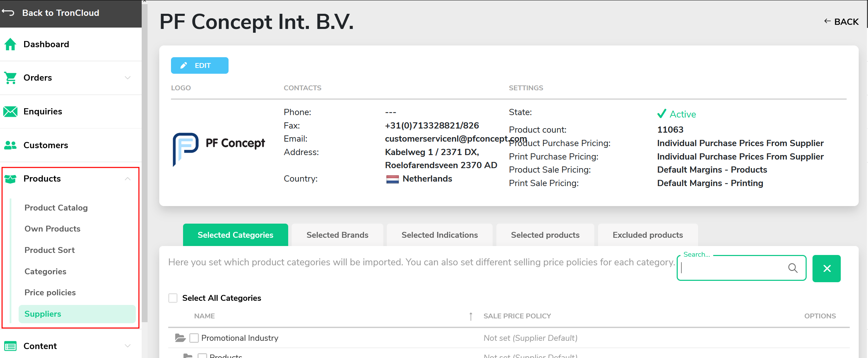
Task: Select Suppliers menu item
Action: click(x=77, y=314)
